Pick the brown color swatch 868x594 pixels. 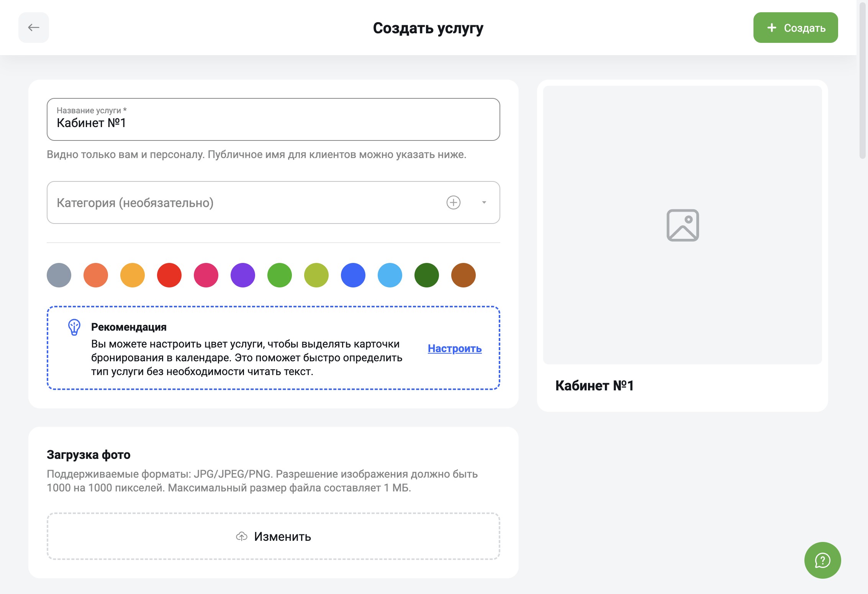(463, 275)
